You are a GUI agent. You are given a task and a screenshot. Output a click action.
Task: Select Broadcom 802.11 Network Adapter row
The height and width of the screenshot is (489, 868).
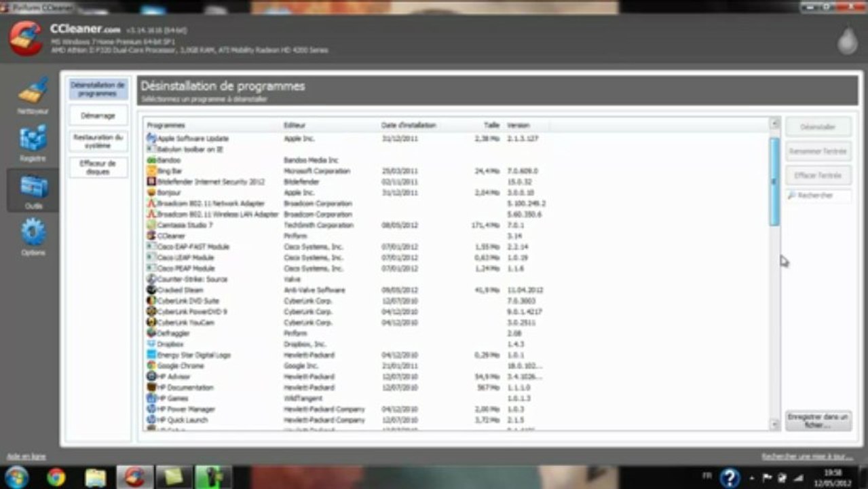(457, 203)
